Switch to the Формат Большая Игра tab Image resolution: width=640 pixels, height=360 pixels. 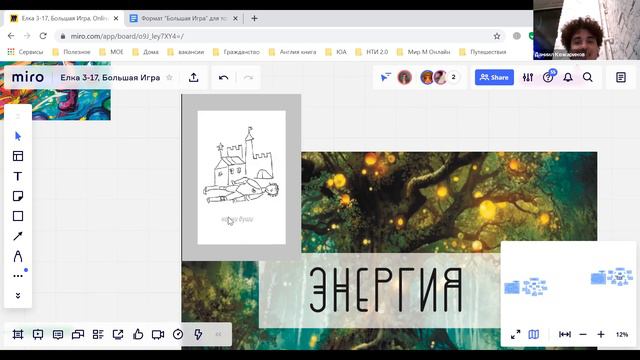tap(184, 18)
